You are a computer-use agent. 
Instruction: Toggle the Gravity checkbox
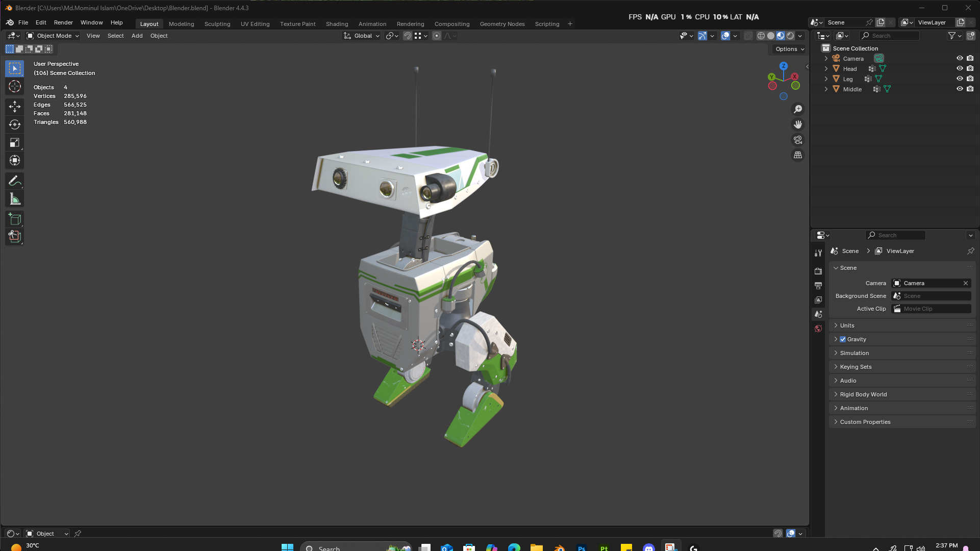[x=843, y=339]
